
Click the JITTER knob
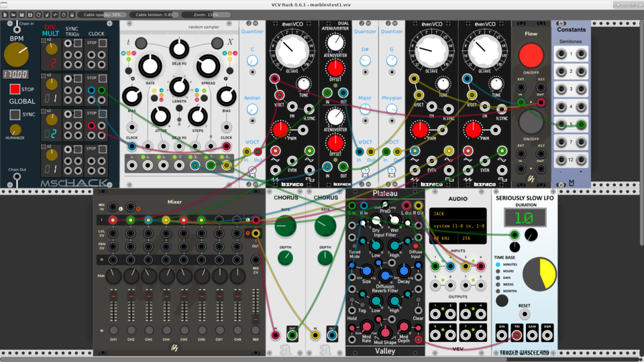tap(160, 117)
